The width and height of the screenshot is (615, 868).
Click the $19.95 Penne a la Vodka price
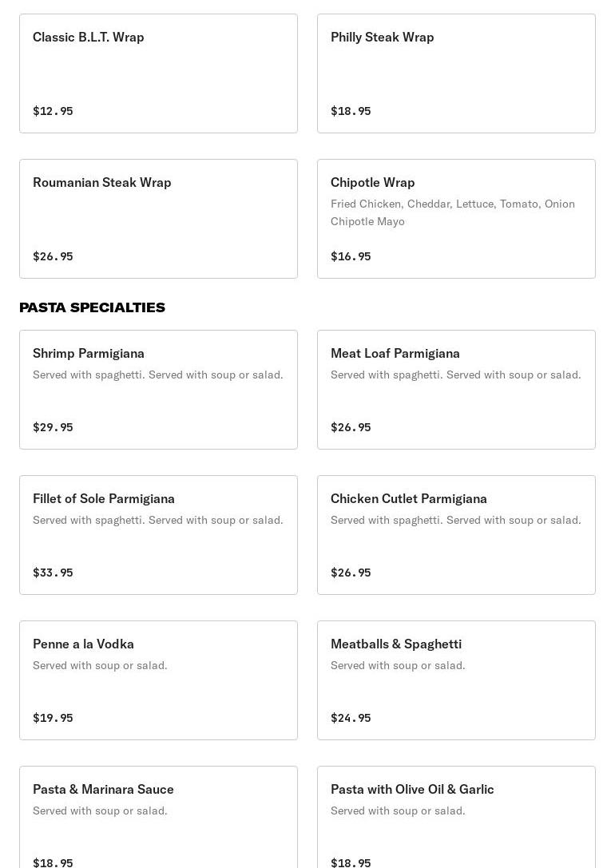click(x=53, y=718)
